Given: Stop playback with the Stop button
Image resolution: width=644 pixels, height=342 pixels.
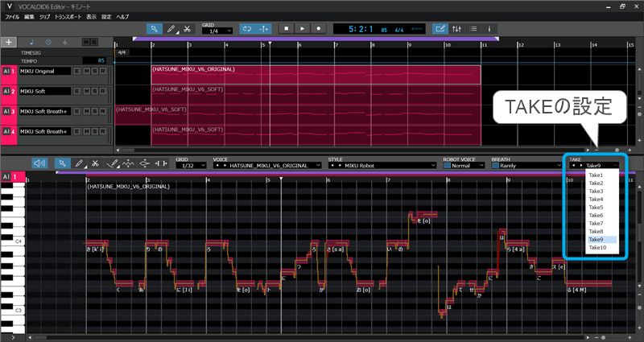Looking at the screenshot, I should (287, 29).
